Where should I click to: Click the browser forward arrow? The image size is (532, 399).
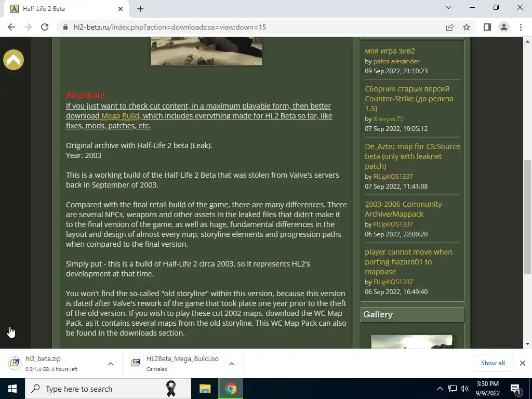click(28, 27)
